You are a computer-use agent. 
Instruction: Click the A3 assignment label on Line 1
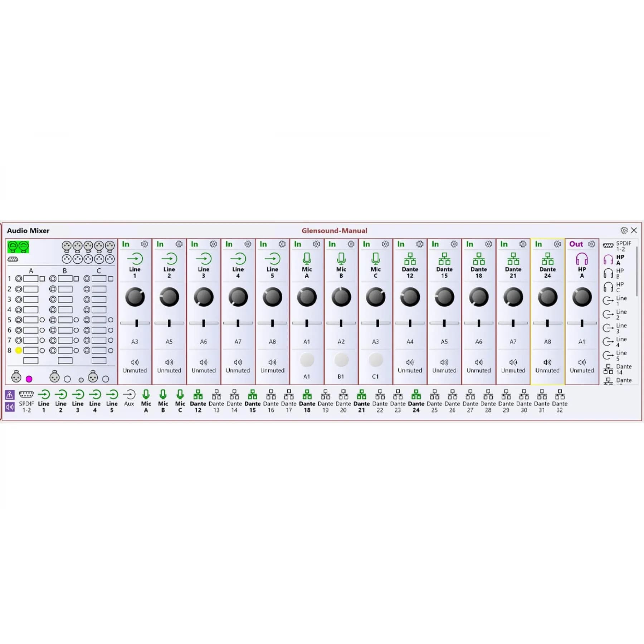[135, 342]
